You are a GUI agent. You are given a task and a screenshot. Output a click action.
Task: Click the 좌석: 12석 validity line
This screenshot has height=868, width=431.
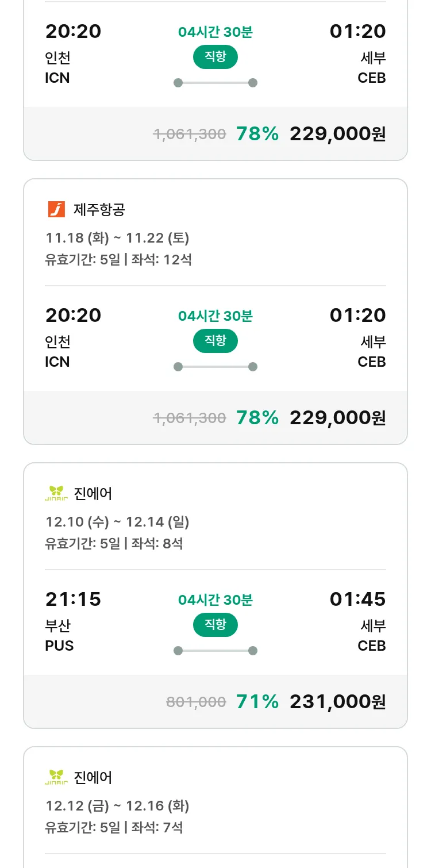[118, 259]
